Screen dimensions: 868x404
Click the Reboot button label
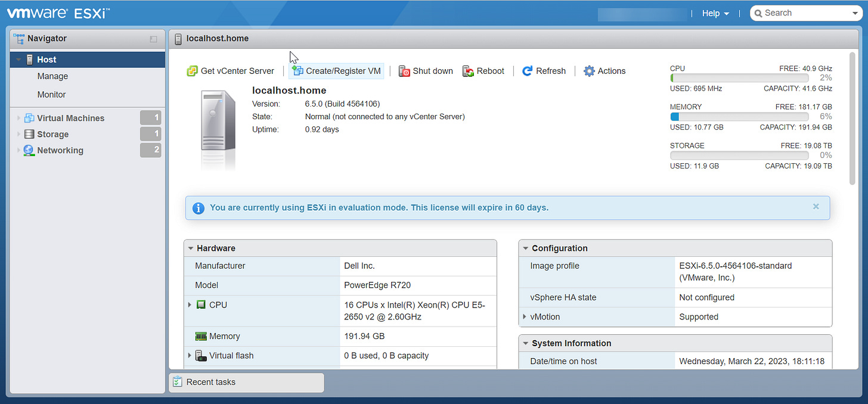(x=491, y=71)
